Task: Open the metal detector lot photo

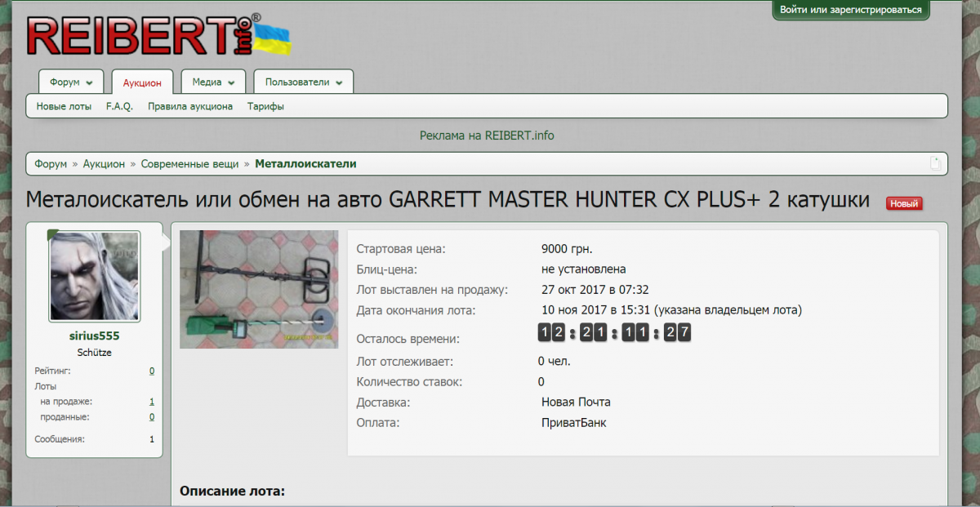Action: pos(259,289)
